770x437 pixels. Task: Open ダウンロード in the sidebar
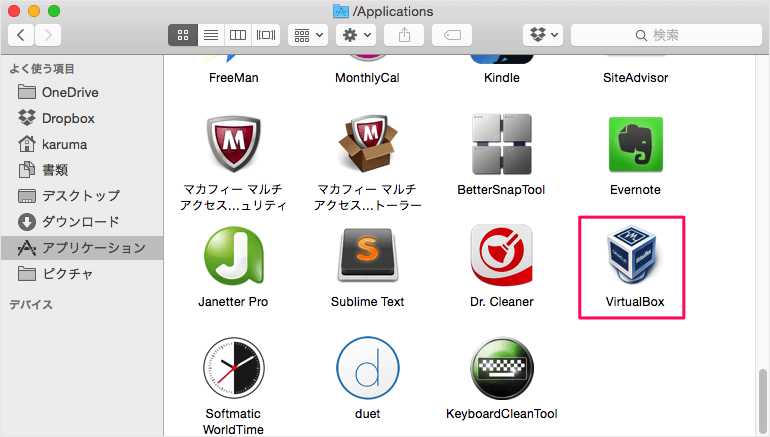[x=82, y=222]
